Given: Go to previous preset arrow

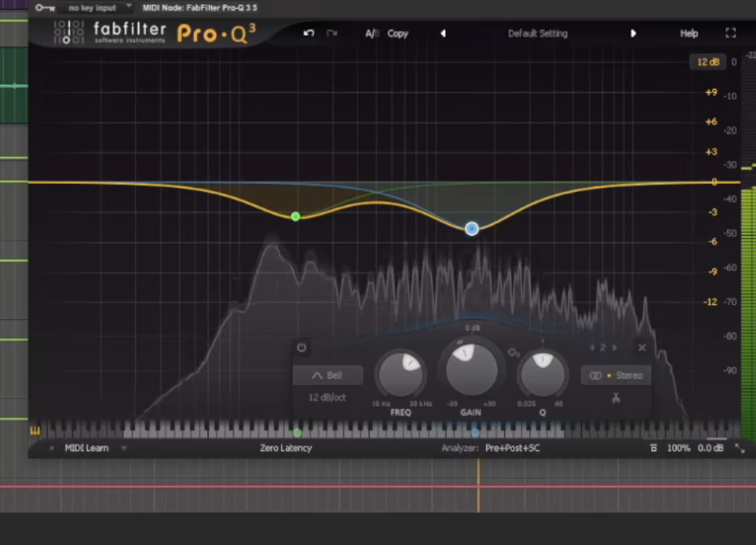Looking at the screenshot, I should pyautogui.click(x=443, y=33).
